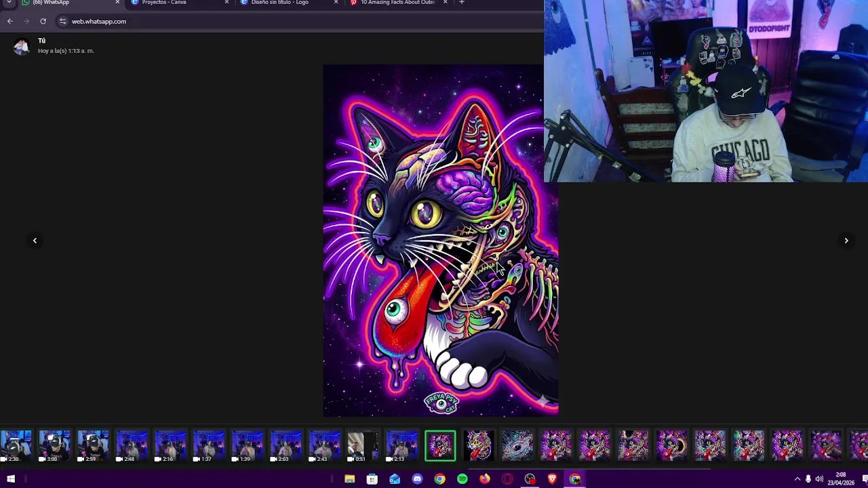Viewport: 868px width, 488px height.
Task: Open the galaxy swirl image thumbnail
Action: pos(517,446)
